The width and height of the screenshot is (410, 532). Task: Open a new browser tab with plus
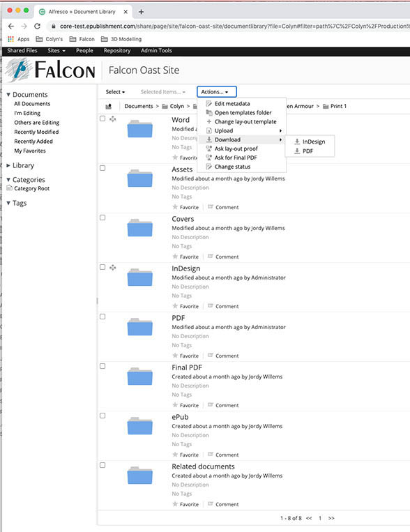pos(141,12)
